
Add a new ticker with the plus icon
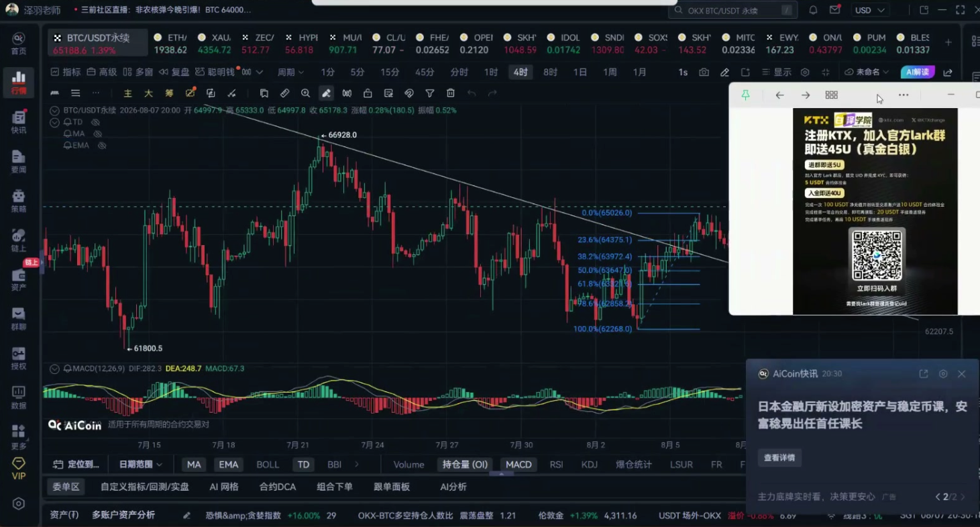point(948,42)
